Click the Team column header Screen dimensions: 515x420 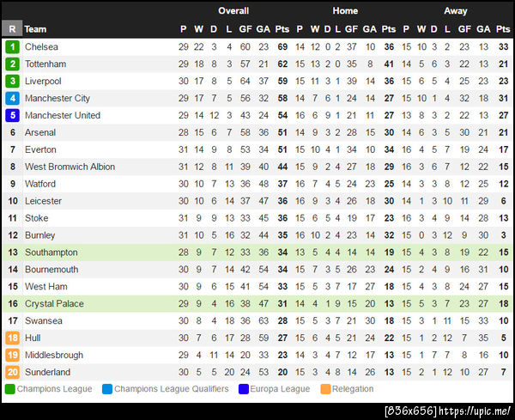[35, 28]
